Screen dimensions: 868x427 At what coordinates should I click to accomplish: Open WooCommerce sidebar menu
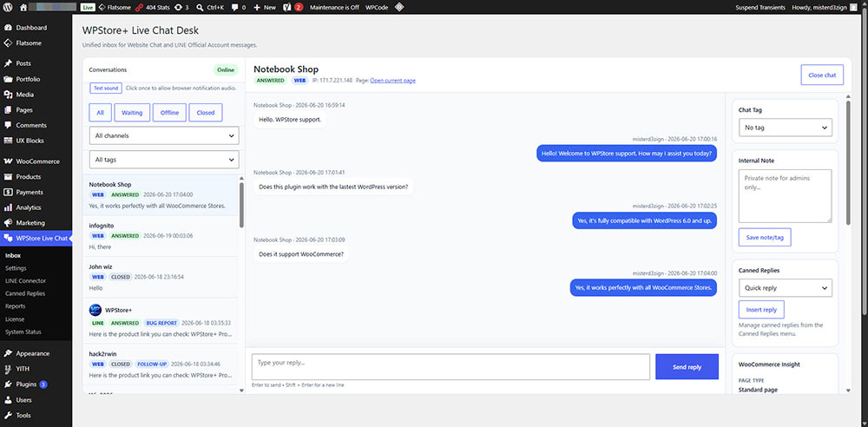tap(36, 161)
